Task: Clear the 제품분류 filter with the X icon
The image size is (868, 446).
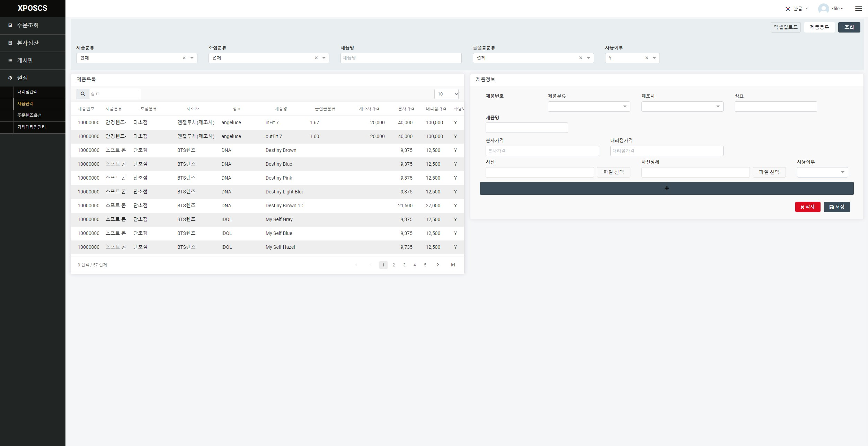Action: point(184,58)
